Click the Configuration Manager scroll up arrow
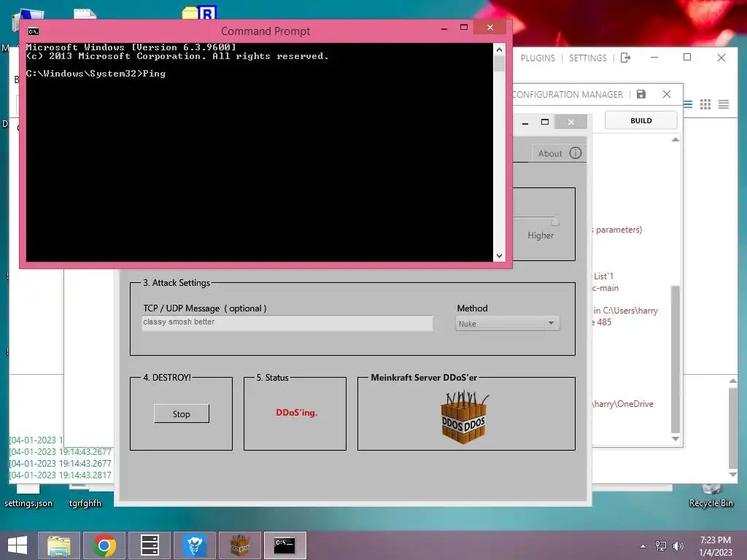The image size is (747, 560). coord(675,139)
